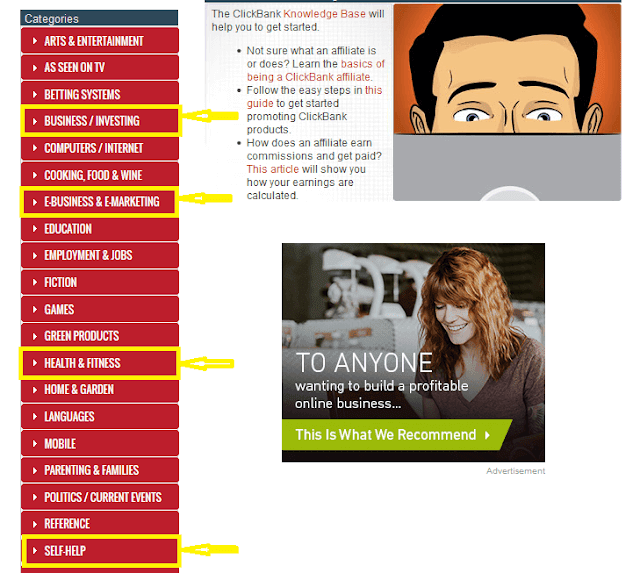The width and height of the screenshot is (640, 573).
Task: Open Politics / Current Events category
Action: (x=100, y=497)
